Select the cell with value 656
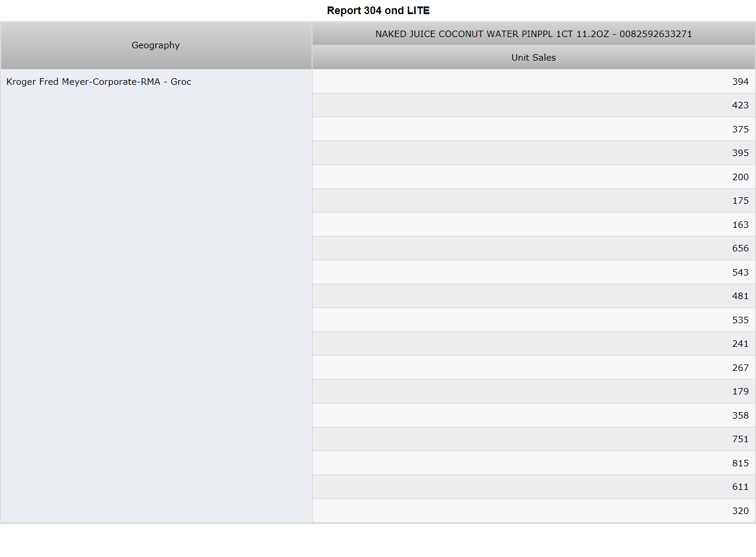The image size is (756, 557). [533, 248]
